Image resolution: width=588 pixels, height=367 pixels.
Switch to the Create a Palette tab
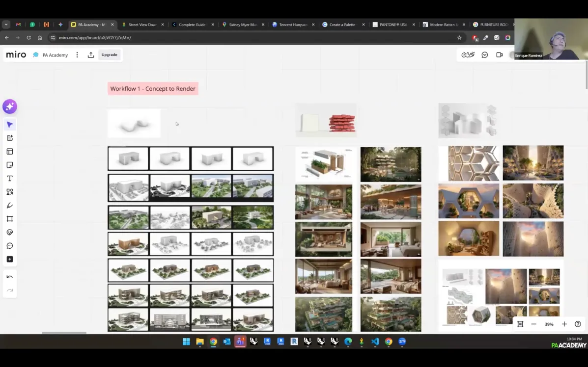tap(342, 25)
